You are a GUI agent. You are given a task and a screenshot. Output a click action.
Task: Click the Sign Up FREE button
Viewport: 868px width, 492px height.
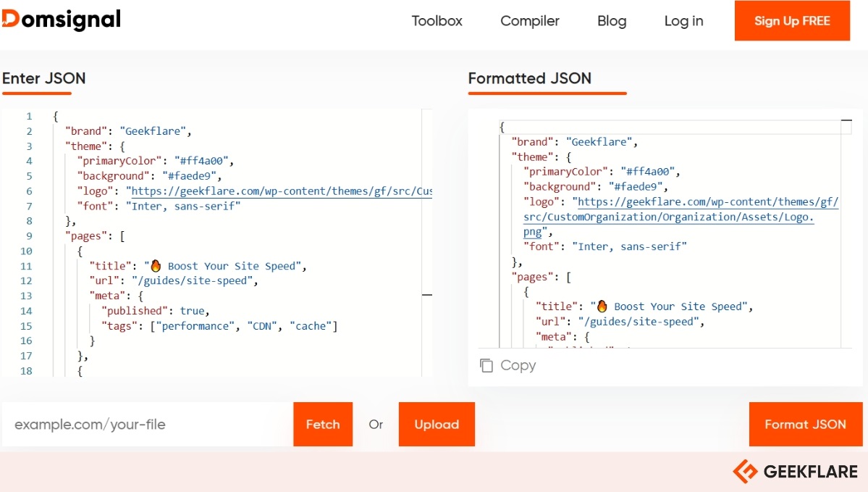792,20
